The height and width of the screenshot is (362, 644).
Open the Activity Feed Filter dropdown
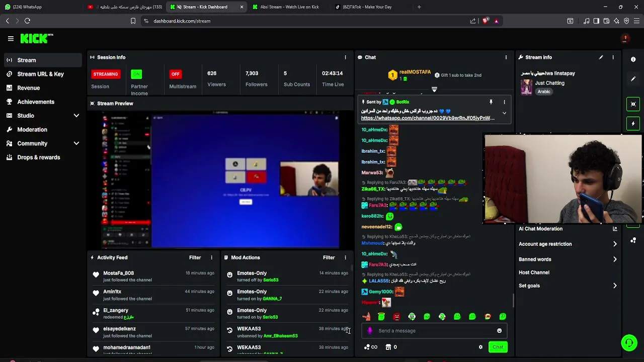coord(195,257)
